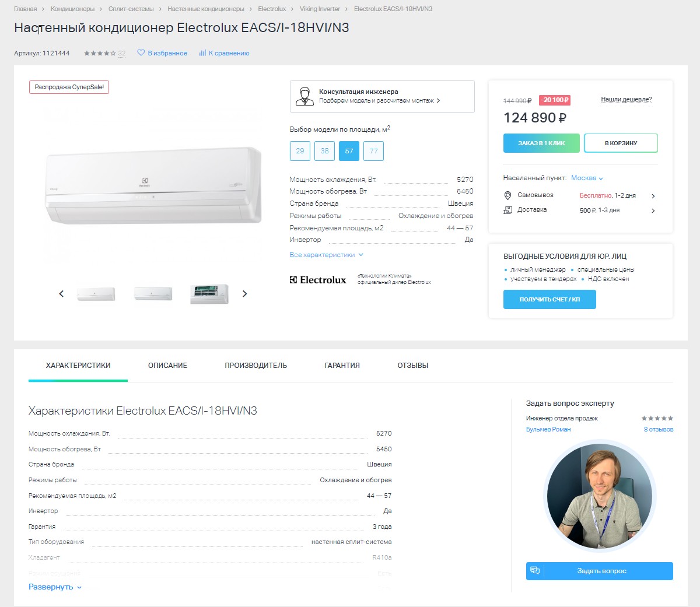Click expert's five-star rating
This screenshot has height=607, width=700.
pos(657,418)
